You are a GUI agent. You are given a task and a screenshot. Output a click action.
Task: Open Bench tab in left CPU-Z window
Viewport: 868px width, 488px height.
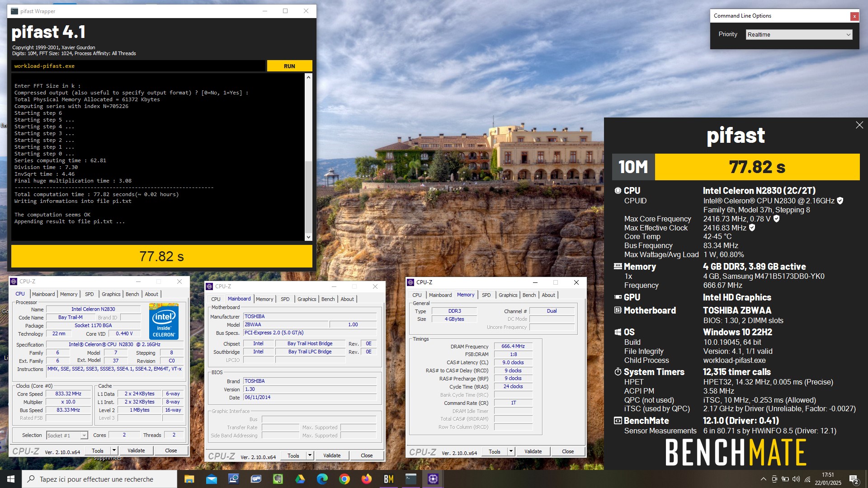132,294
